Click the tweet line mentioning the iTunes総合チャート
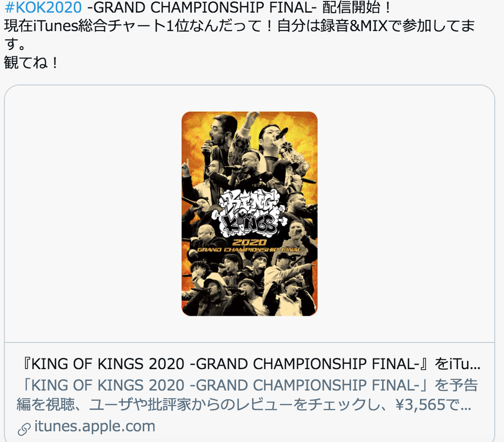The width and height of the screenshot is (504, 442). [x=239, y=26]
